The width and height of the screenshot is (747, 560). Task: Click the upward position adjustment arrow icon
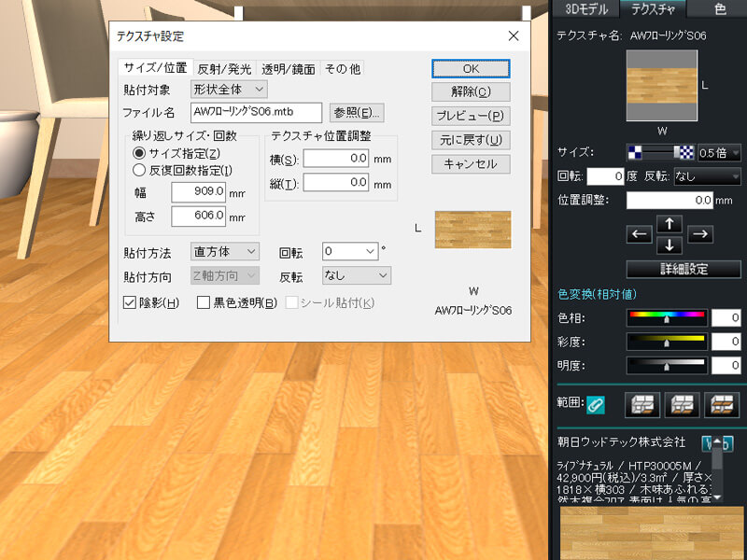coord(669,224)
